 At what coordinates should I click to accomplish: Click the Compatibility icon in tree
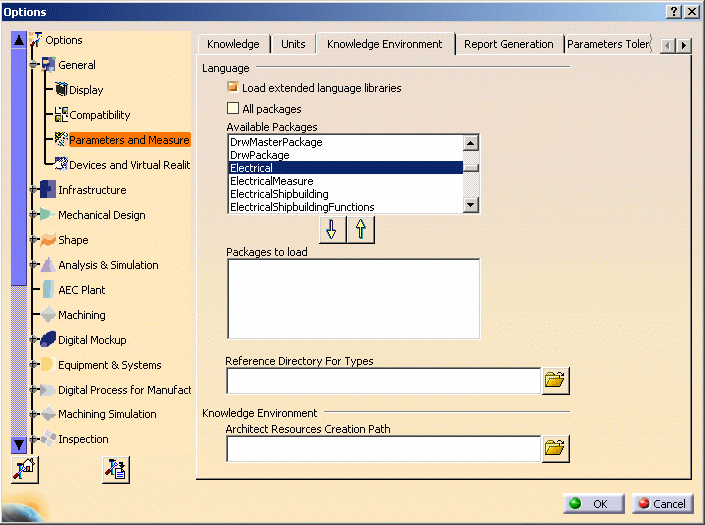tap(61, 115)
